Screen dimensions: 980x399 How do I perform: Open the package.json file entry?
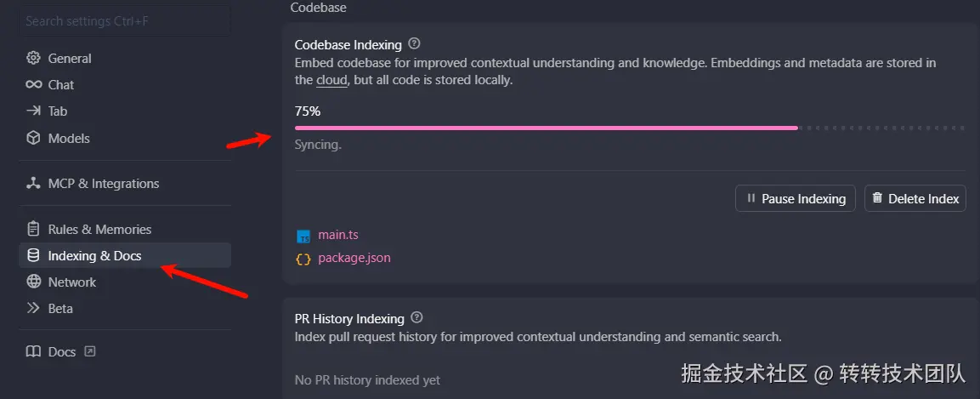tap(354, 258)
